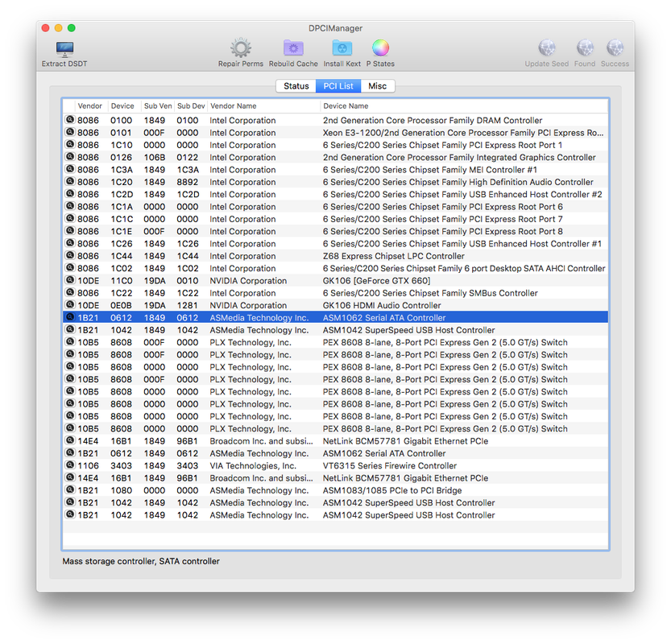Click the Rebuild Cache folder icon
This screenshot has width=671, height=644.
point(293,47)
